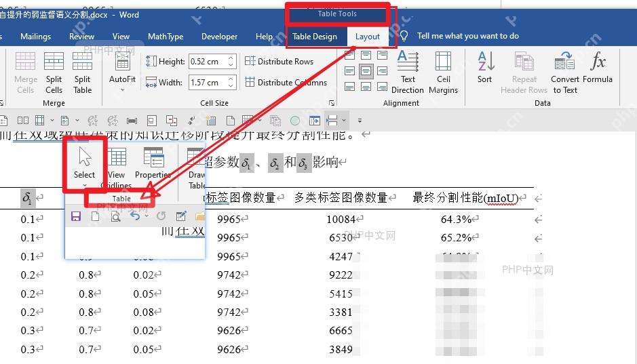Select Align Bottom Right
The image size is (637, 364).
tap(382, 87)
